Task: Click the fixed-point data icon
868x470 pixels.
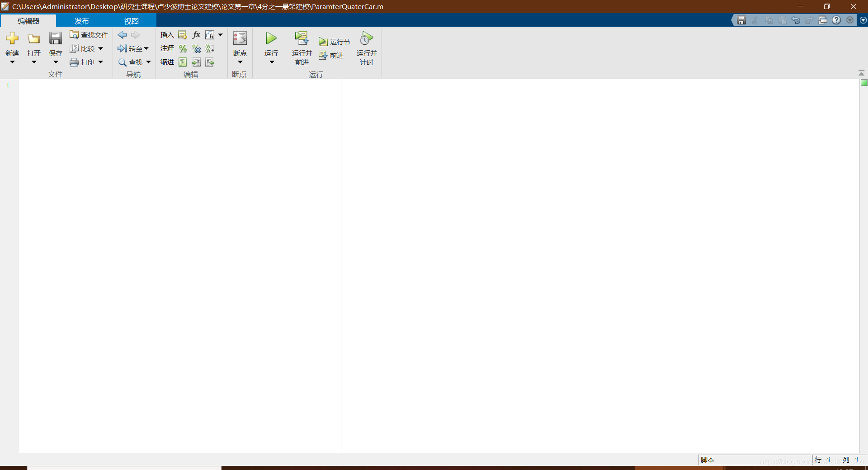Action: pos(210,35)
